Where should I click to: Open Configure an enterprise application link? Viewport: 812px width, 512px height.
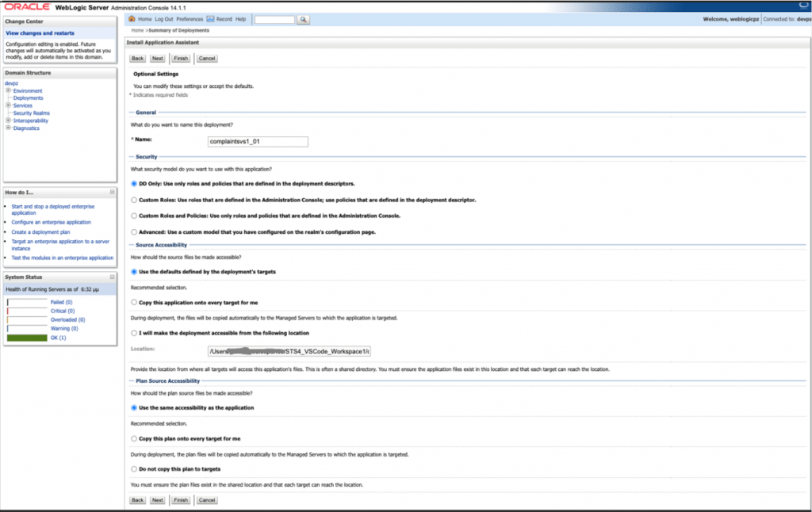point(52,222)
